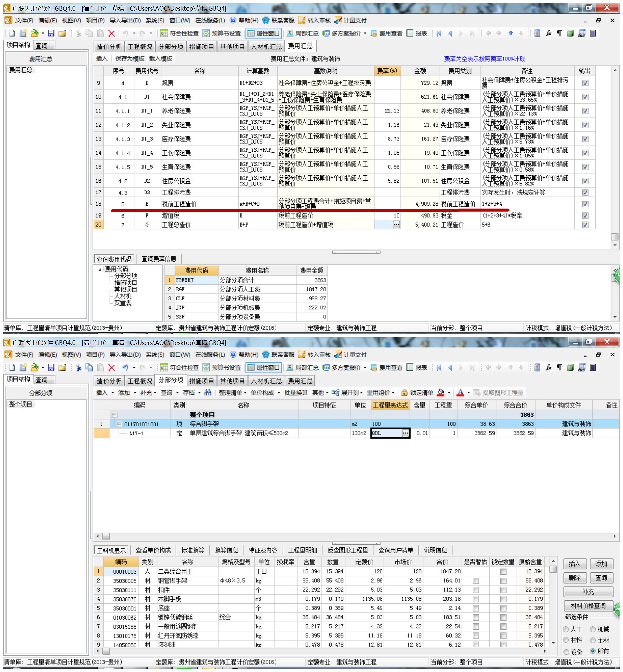Check 是否暂估 box for 钢管脚手架 row

pos(476,581)
